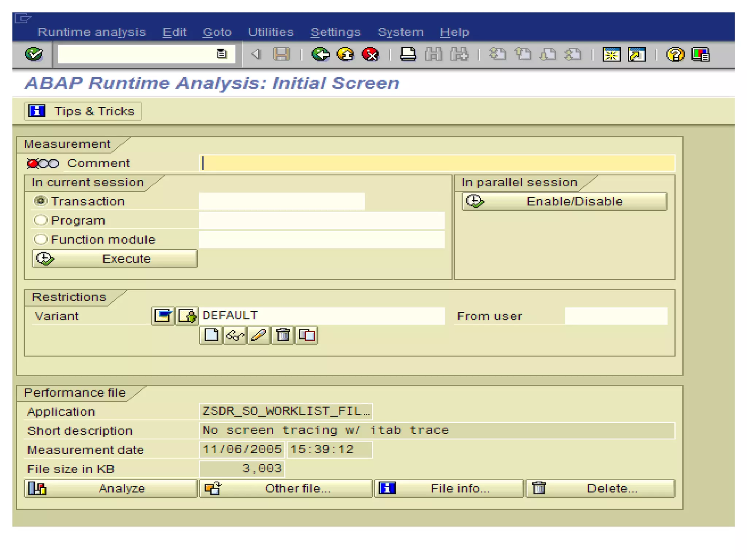This screenshot has width=747, height=560.
Task: Click the DEFAULT variant field
Action: [322, 315]
